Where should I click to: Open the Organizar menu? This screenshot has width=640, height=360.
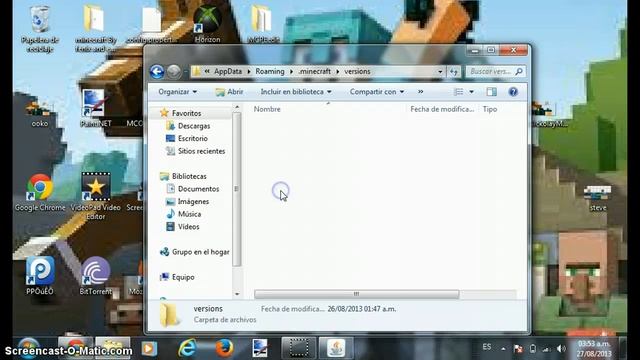(178, 92)
